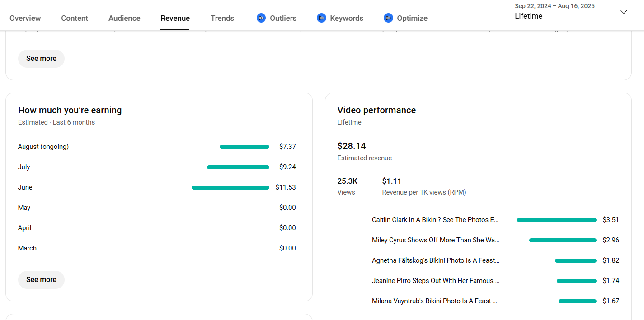Switch to the Overview tab
The width and height of the screenshot is (644, 320).
[x=25, y=18]
